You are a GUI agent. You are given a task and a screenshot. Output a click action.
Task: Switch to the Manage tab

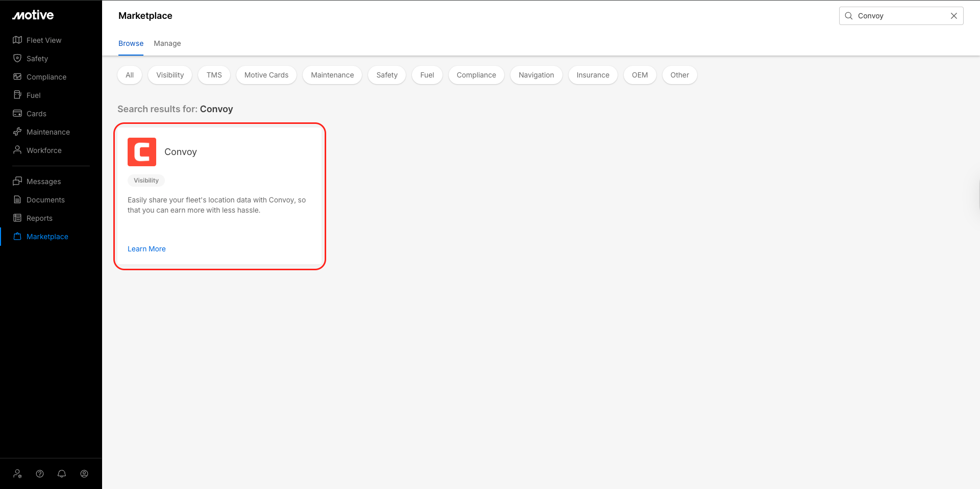[167, 43]
